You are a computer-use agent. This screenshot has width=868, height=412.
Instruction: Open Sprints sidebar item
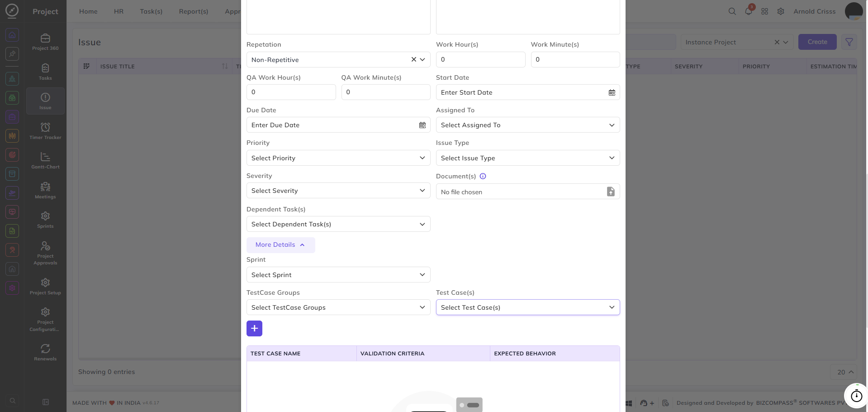[x=45, y=220]
